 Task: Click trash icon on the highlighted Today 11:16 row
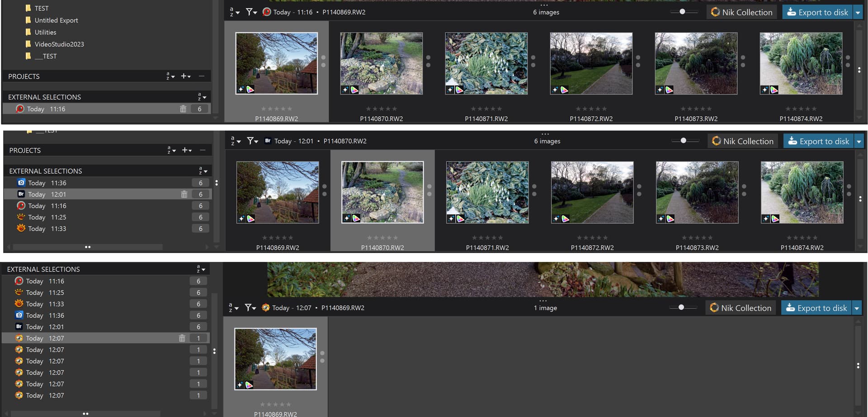183,109
